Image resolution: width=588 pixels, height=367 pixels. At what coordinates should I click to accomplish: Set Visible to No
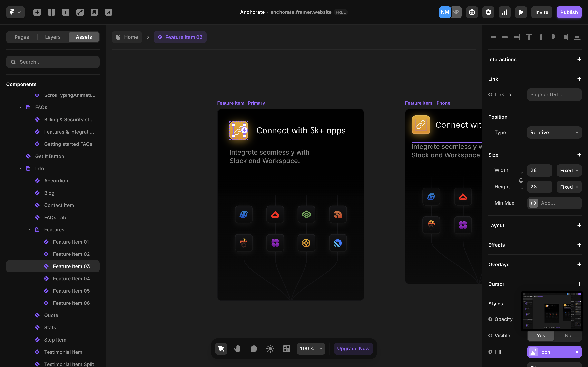point(568,335)
